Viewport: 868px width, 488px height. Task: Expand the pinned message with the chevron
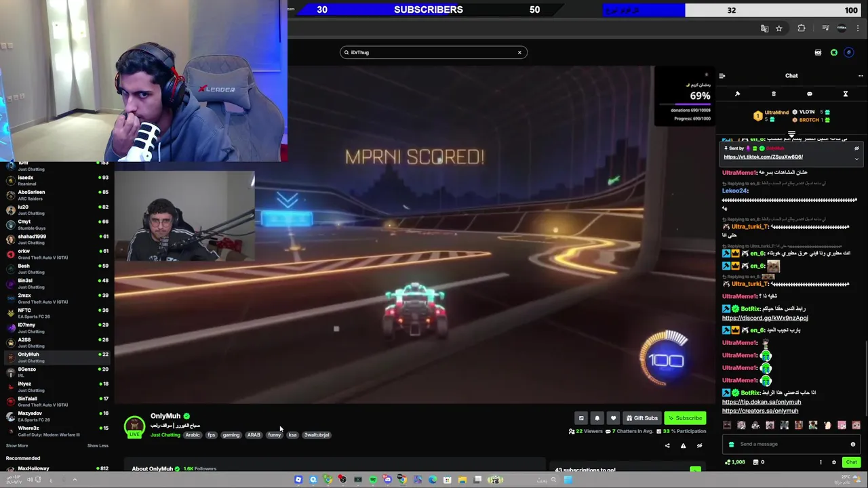coord(856,159)
